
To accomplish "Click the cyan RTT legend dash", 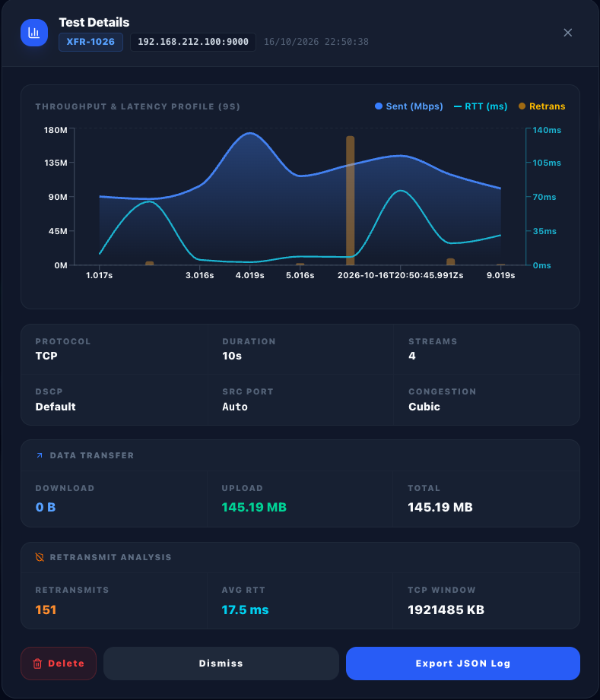I will [x=458, y=106].
